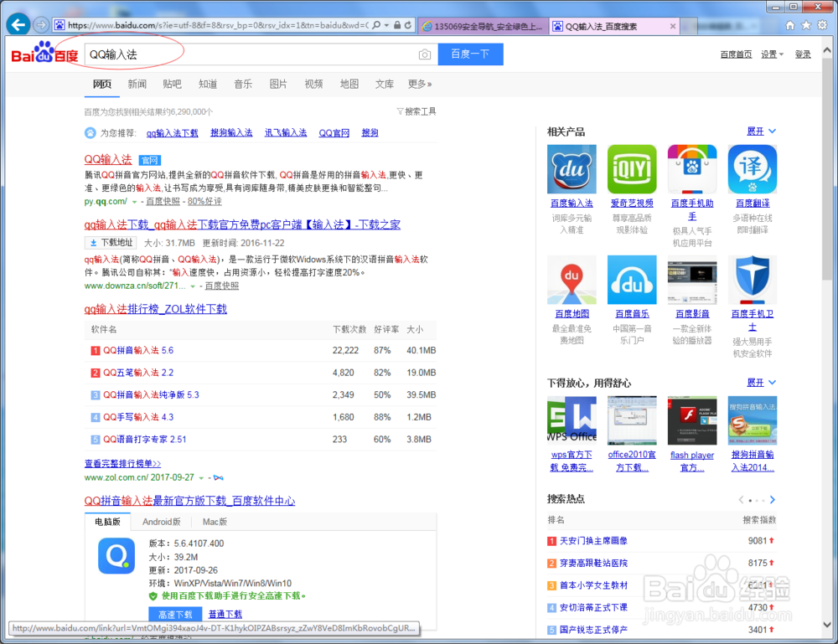Click the page scrollbar up arrow
Image resolution: width=838 pixels, height=644 pixels.
(x=827, y=50)
